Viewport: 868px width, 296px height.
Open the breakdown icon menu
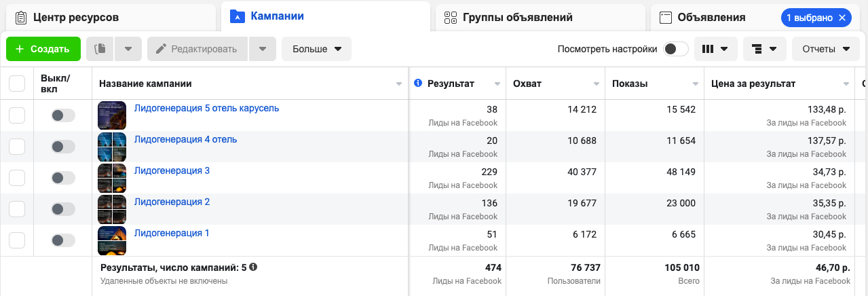click(x=764, y=49)
